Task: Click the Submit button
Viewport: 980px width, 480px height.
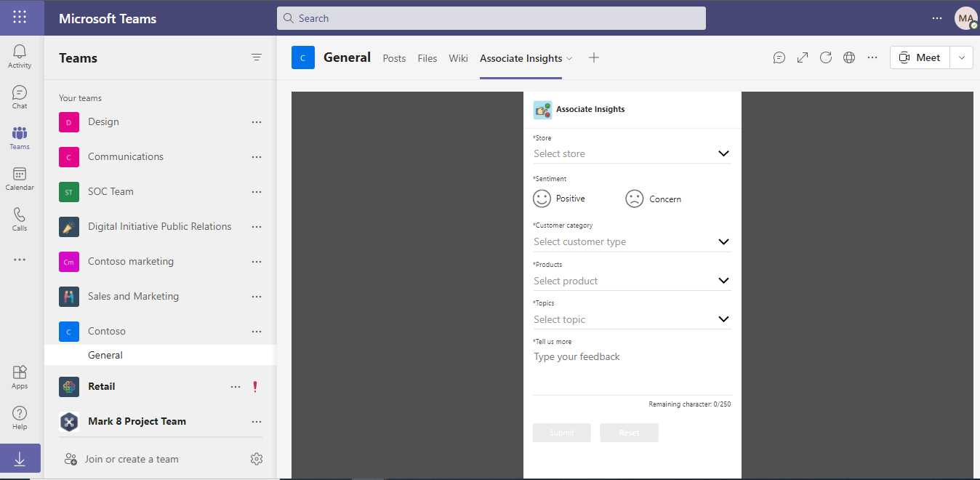Action: pos(561,433)
